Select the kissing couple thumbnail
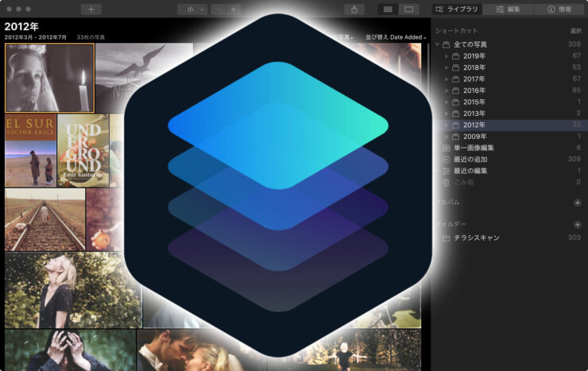Image resolution: width=588 pixels, height=371 pixels. point(202,350)
